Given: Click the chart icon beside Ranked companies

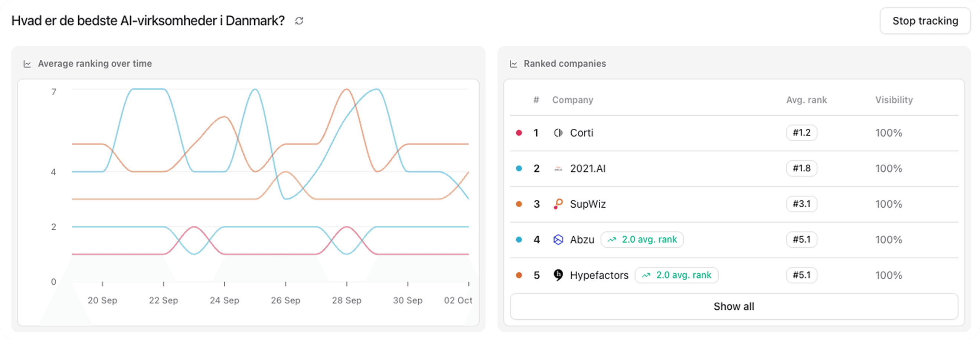Looking at the screenshot, I should tap(513, 64).
